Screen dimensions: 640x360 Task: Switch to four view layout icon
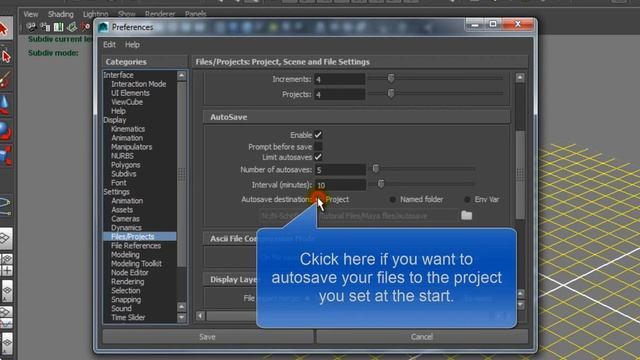[x=7, y=259]
